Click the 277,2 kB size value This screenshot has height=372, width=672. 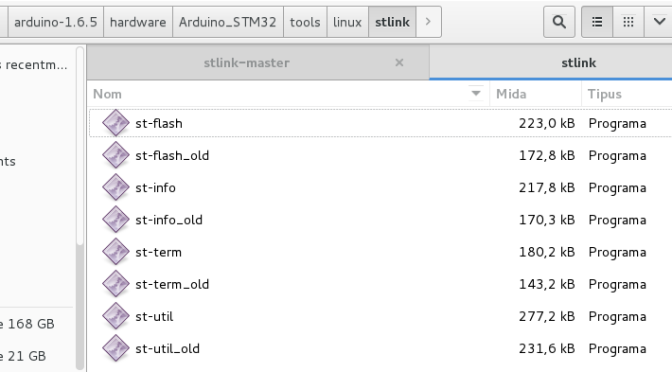547,316
